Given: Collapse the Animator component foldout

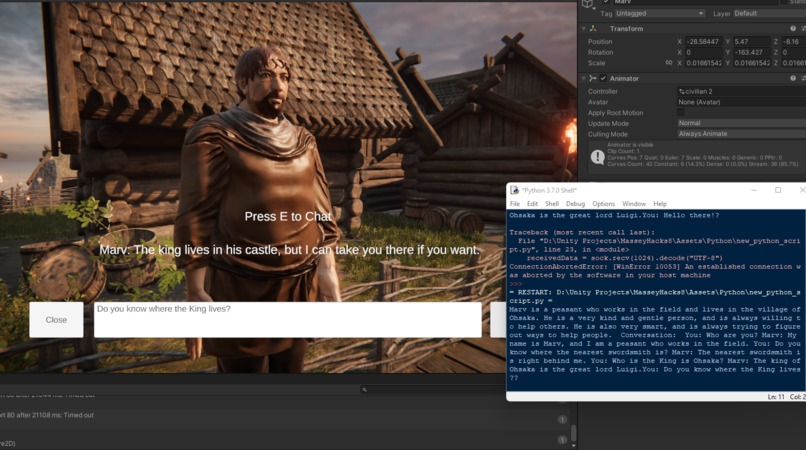Looking at the screenshot, I should [x=583, y=78].
